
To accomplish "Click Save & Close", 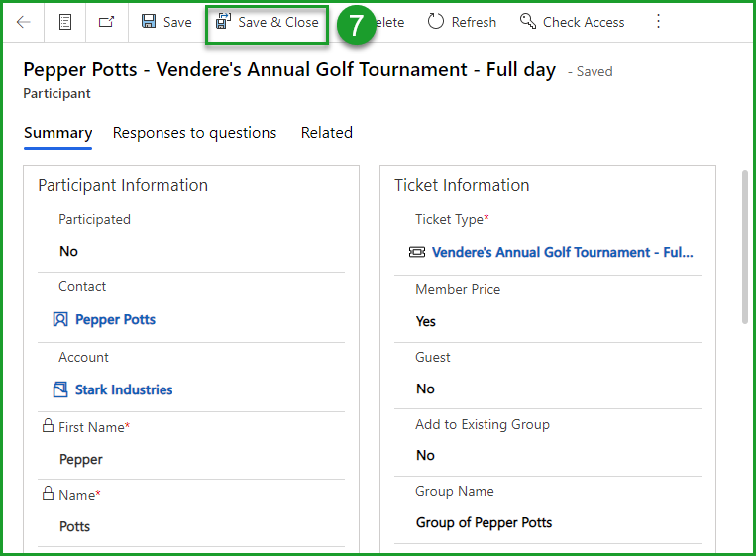I will click(267, 22).
